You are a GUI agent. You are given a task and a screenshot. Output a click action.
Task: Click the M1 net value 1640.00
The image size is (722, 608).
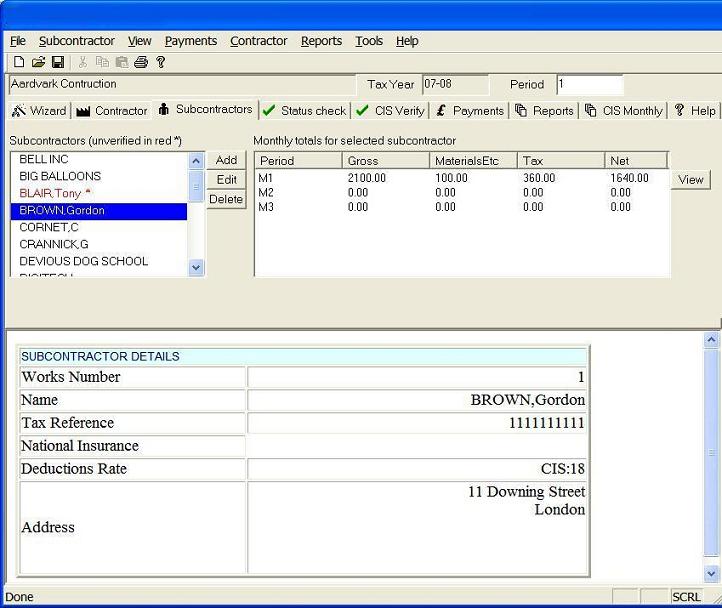pyautogui.click(x=629, y=178)
